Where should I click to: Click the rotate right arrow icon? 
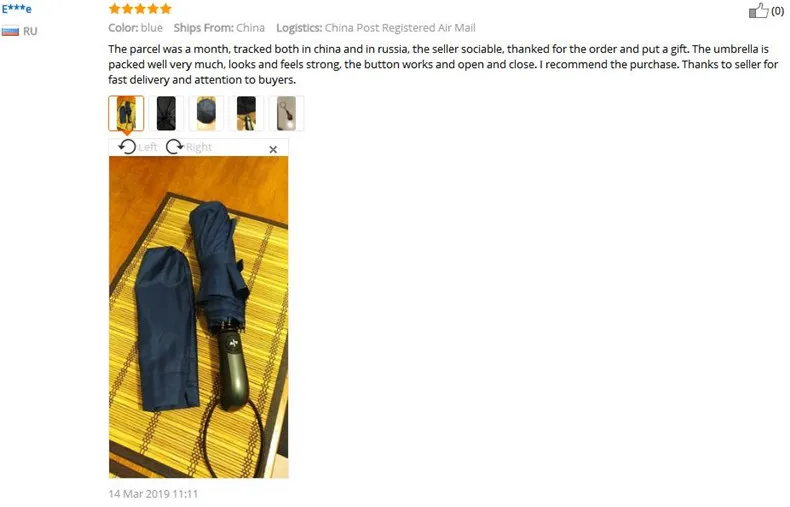(174, 147)
